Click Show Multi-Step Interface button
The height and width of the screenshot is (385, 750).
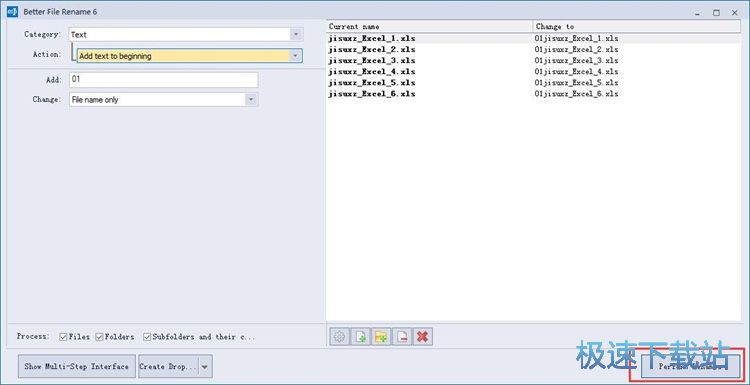77,367
